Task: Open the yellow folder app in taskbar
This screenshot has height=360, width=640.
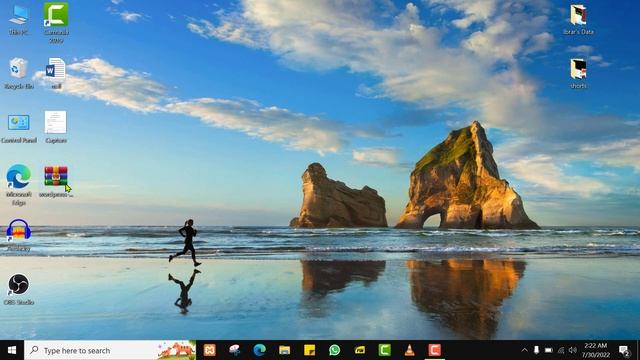Action: click(360, 350)
